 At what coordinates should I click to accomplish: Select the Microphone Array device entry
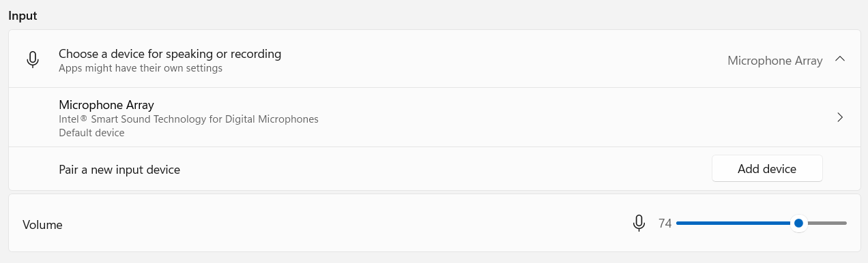(434, 117)
